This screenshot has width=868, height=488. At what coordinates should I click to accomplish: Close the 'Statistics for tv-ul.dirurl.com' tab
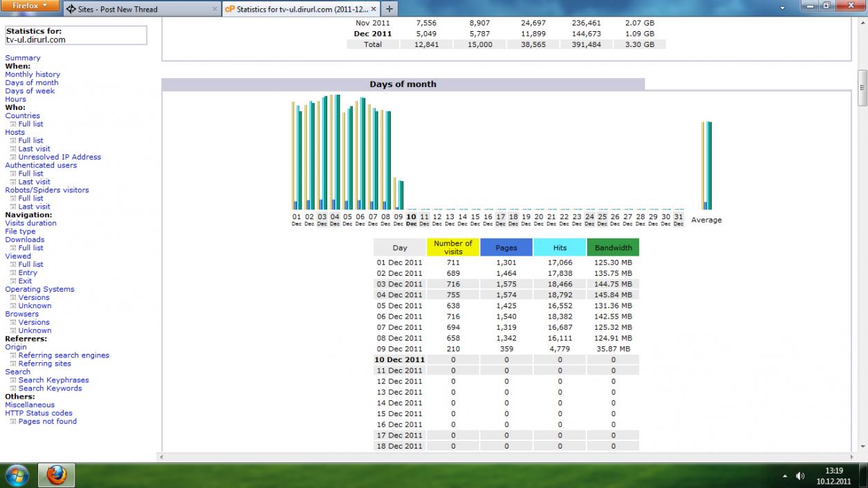pos(373,10)
